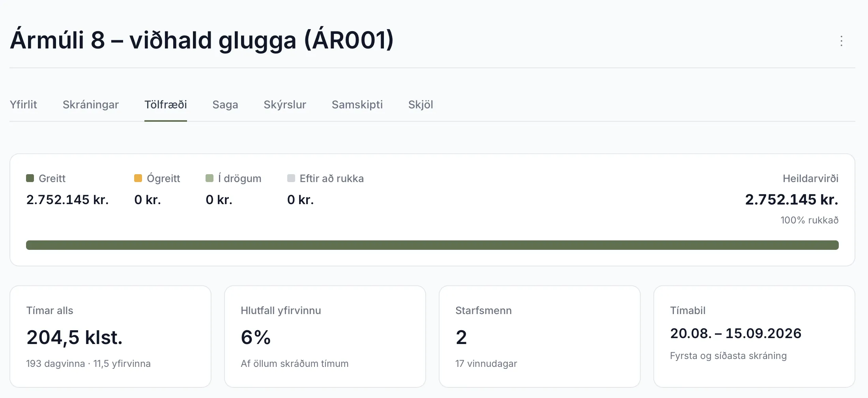
Task: Click the 193 dagvinna · 11,5 yfirvinna subtext
Action: coord(88,363)
